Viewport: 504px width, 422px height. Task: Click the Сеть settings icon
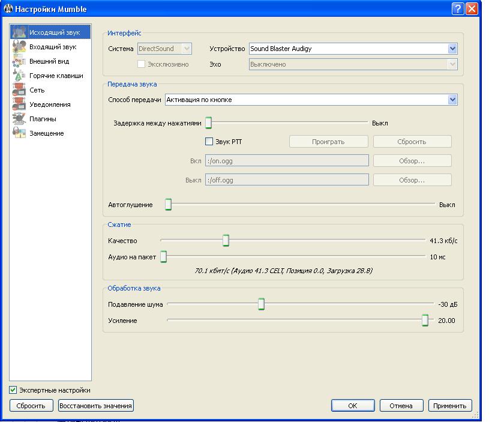(x=19, y=90)
